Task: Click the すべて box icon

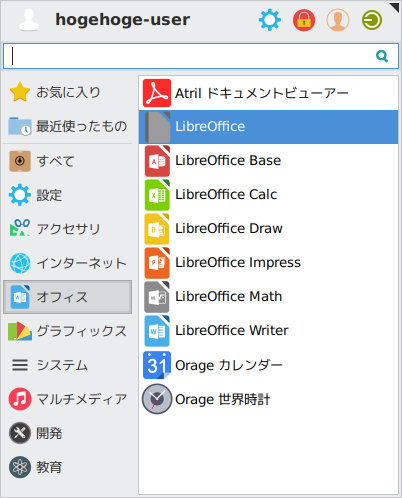Action: pyautogui.click(x=20, y=161)
